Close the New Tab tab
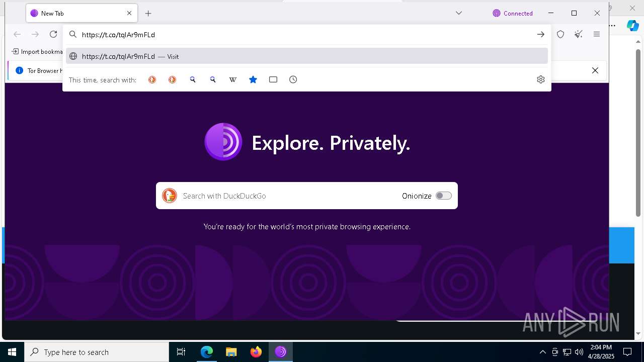Image resolution: width=644 pixels, height=362 pixels. [x=129, y=14]
